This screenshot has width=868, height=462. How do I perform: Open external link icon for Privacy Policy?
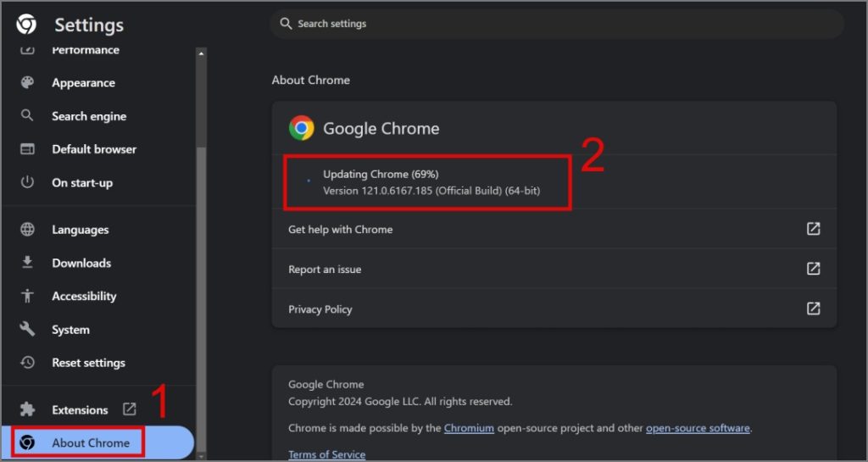[813, 309]
